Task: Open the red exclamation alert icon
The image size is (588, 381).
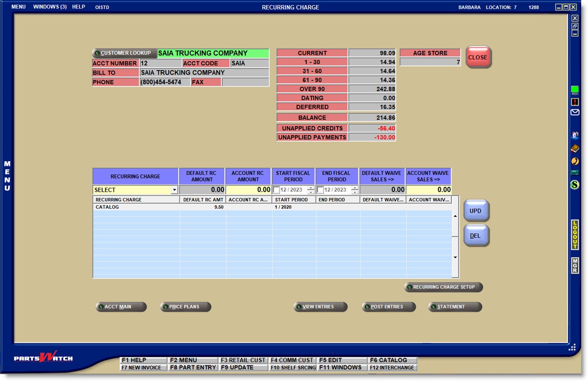Action: coord(574,102)
